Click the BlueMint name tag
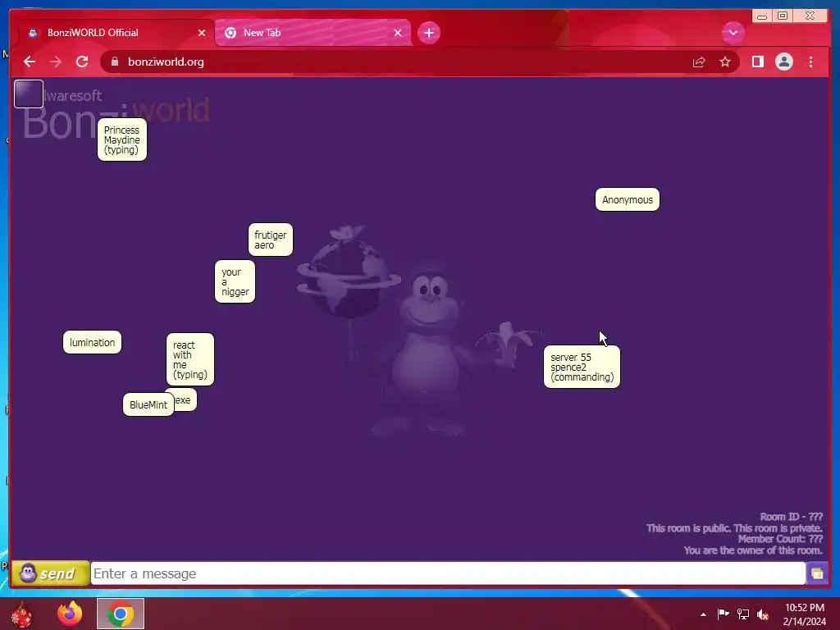Viewport: 840px width, 630px height. (148, 405)
